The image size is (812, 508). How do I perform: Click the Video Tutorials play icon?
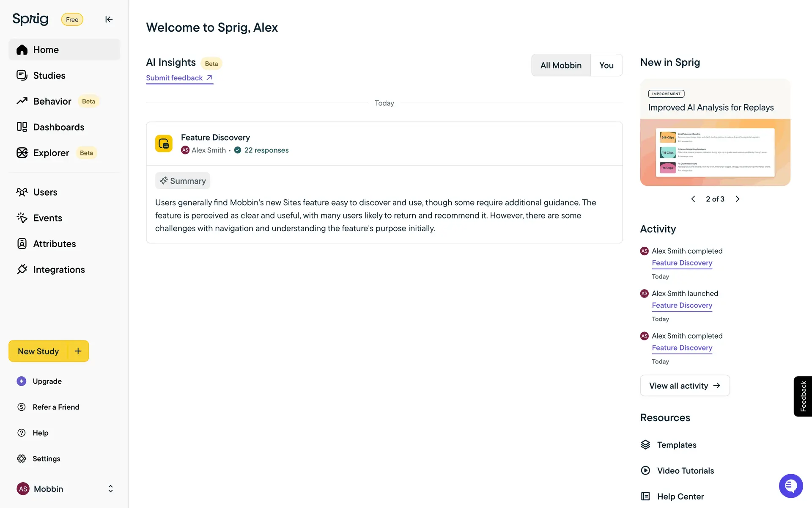[x=645, y=471]
